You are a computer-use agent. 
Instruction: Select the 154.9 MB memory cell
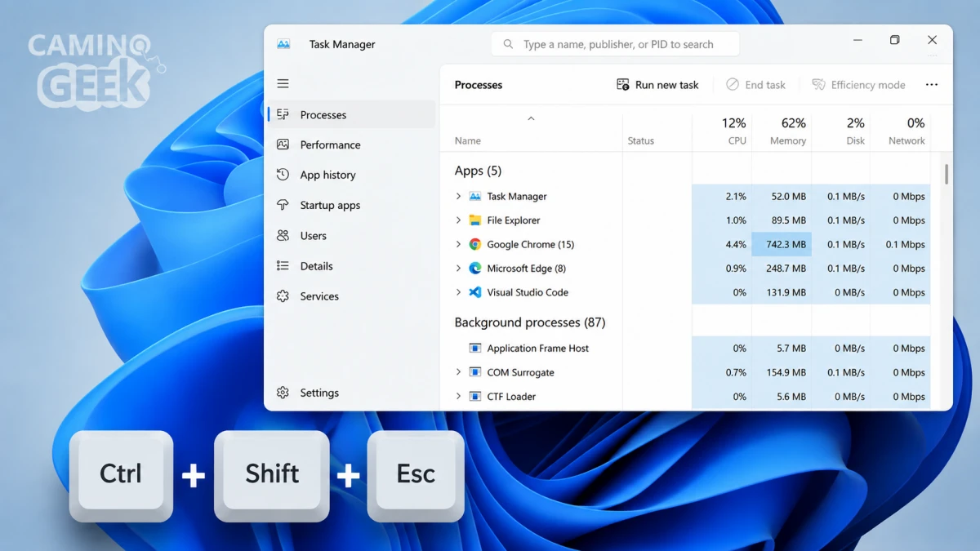782,372
